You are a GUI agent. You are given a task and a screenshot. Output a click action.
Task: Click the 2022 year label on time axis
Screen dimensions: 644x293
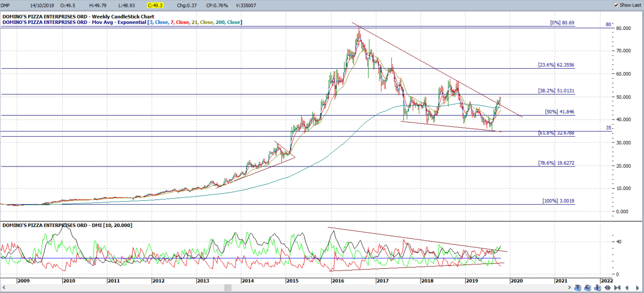[607, 281]
